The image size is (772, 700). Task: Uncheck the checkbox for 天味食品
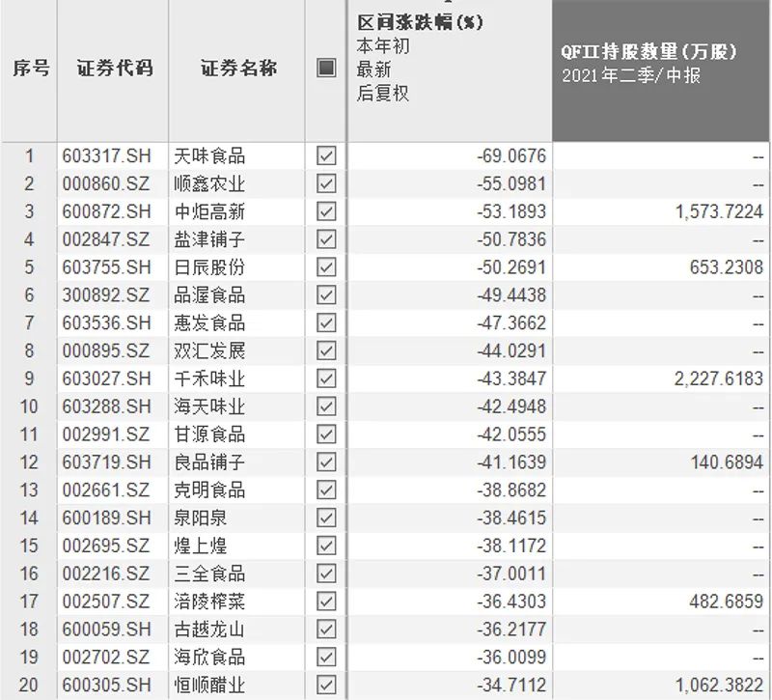(326, 155)
